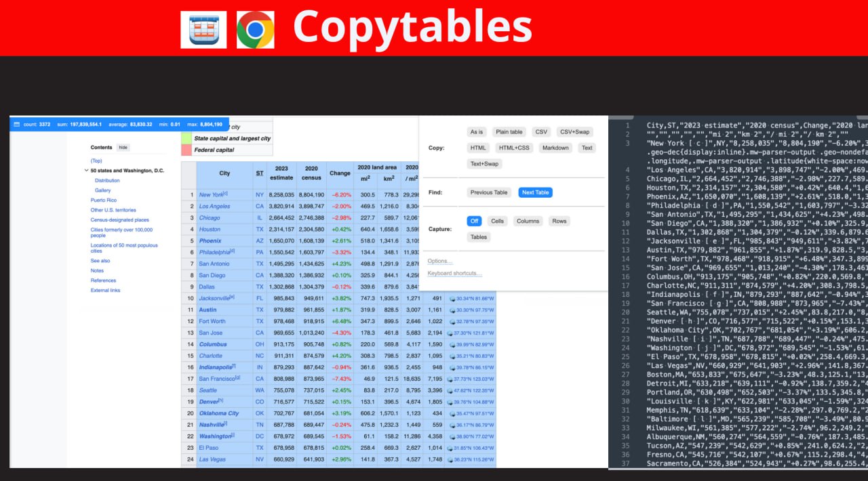Click green State capital legend swatch
This screenshot has height=481, width=868.
(186, 138)
